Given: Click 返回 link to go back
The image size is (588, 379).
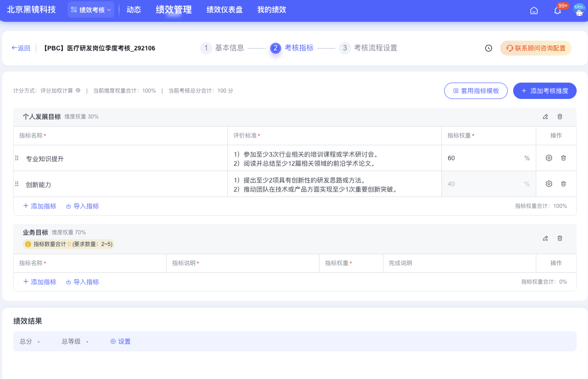Looking at the screenshot, I should click(21, 48).
